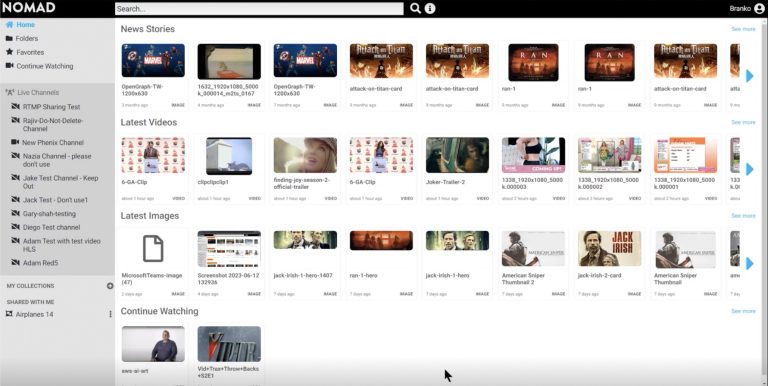
Task: Click the Continue Watching camera icon
Action: click(x=9, y=66)
